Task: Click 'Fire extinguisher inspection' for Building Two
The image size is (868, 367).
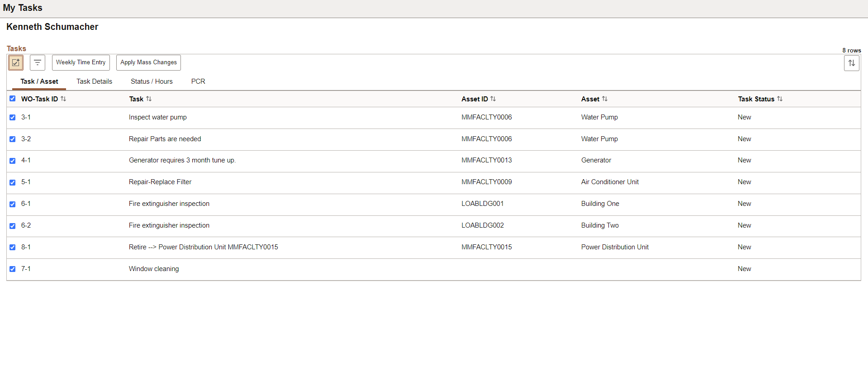Action: pos(169,225)
